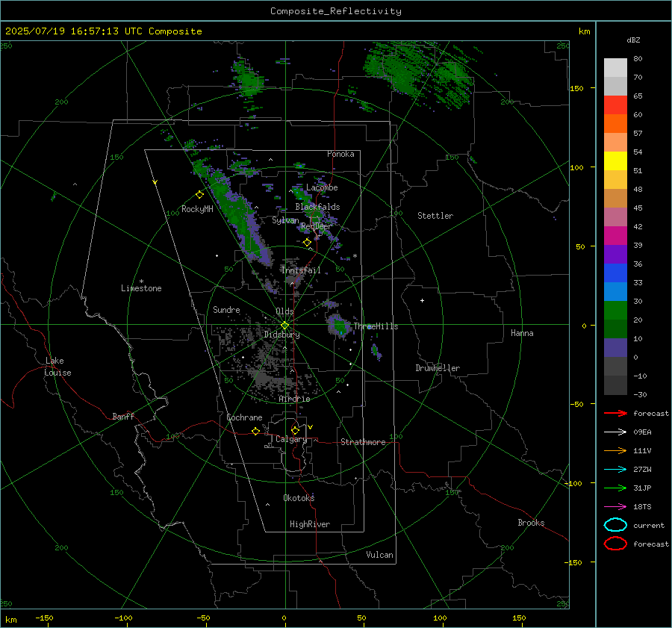
Task: Click the Sylvan label
Action: [285, 220]
